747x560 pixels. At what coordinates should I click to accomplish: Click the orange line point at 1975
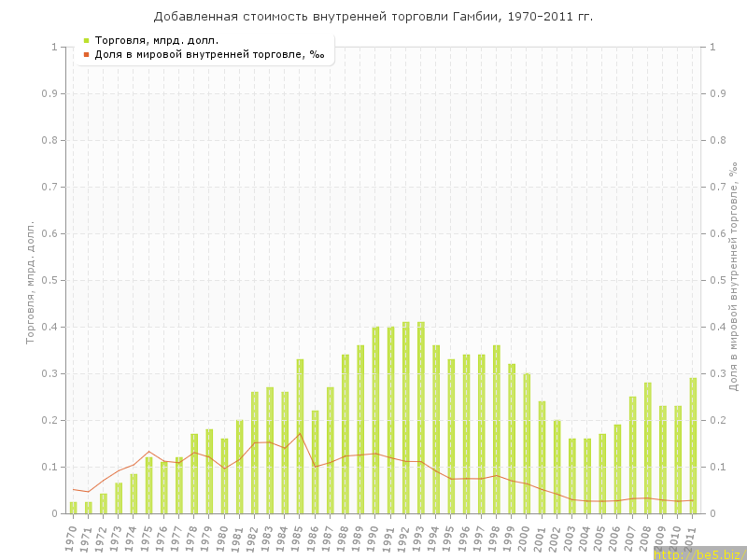pos(148,452)
